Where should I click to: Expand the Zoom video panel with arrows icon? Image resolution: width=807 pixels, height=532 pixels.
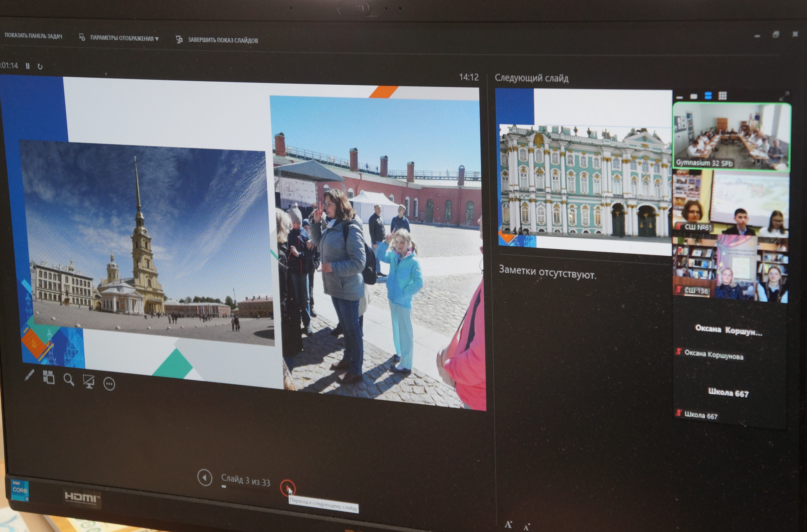tap(784, 96)
